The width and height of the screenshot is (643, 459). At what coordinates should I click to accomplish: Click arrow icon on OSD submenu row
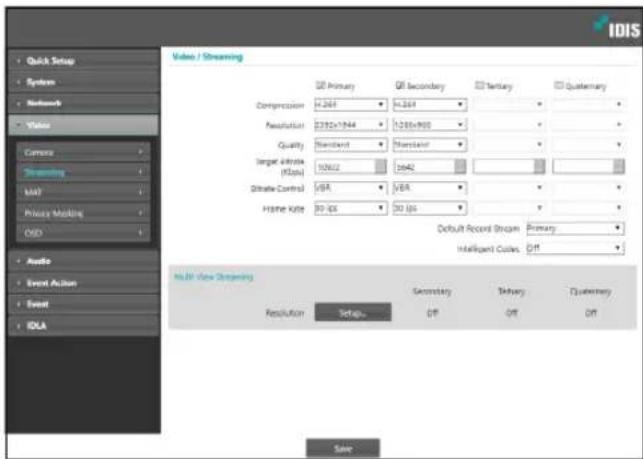pos(141,233)
